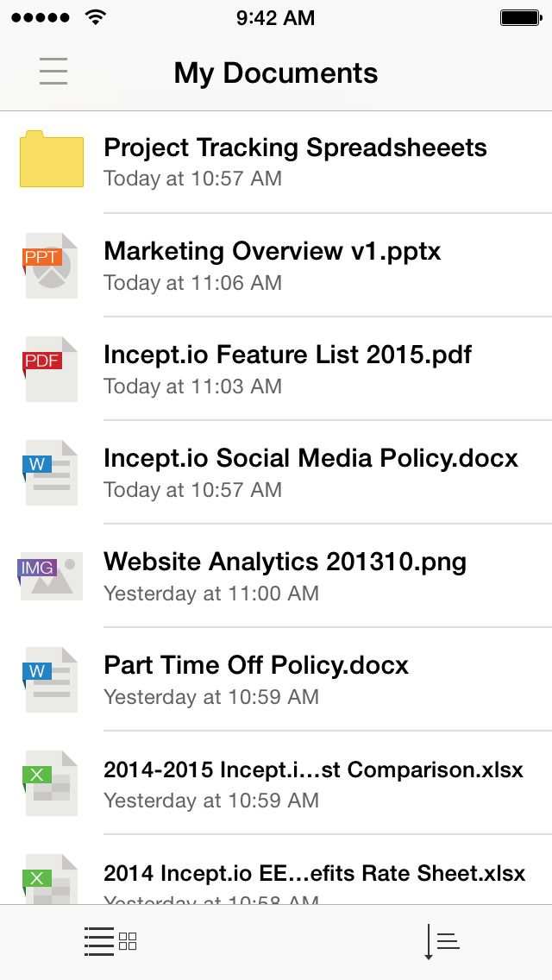This screenshot has height=980, width=552.
Task: Select the list view icon
Action: click(x=97, y=941)
